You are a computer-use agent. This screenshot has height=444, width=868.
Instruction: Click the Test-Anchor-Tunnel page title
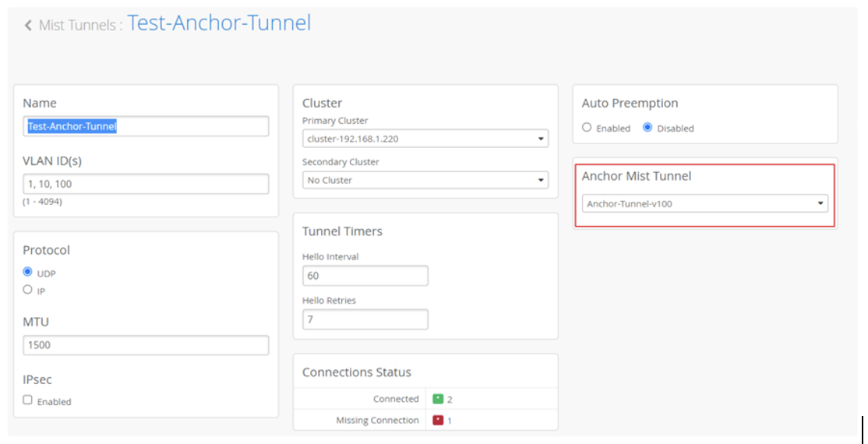tap(219, 23)
